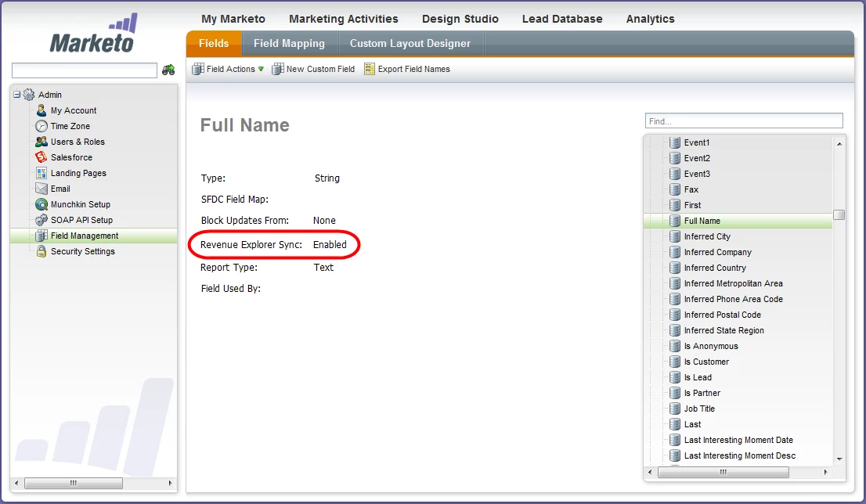Image resolution: width=866 pixels, height=504 pixels.
Task: Click the New Custom Field icon
Action: pos(278,69)
